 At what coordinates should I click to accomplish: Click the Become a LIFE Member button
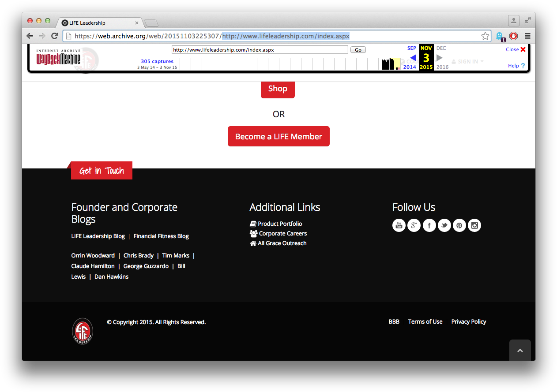click(278, 136)
